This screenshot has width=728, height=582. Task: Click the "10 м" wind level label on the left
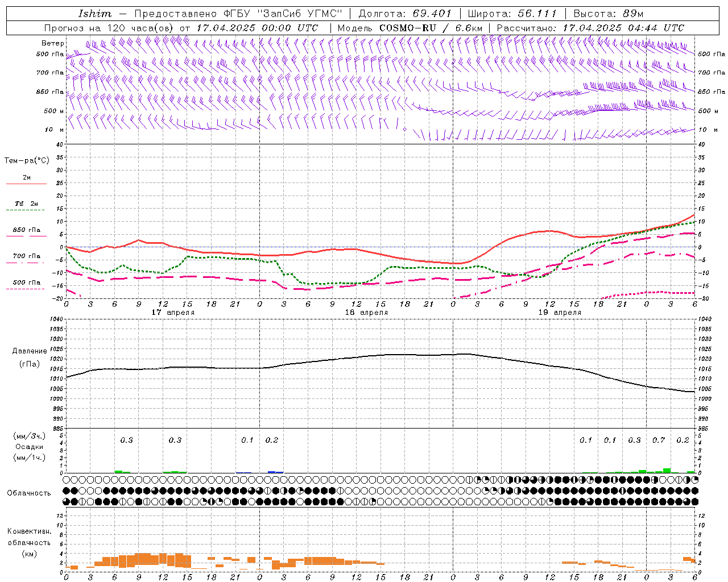point(54,130)
